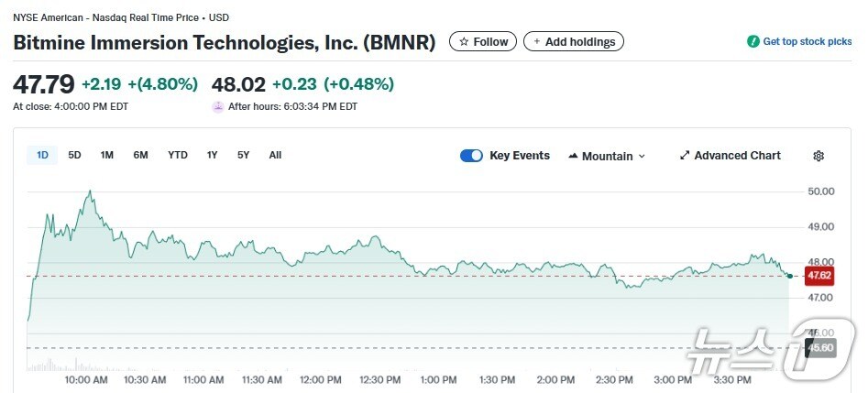Switch chart to 5Y range
Image resolution: width=868 pixels, height=393 pixels.
(243, 155)
